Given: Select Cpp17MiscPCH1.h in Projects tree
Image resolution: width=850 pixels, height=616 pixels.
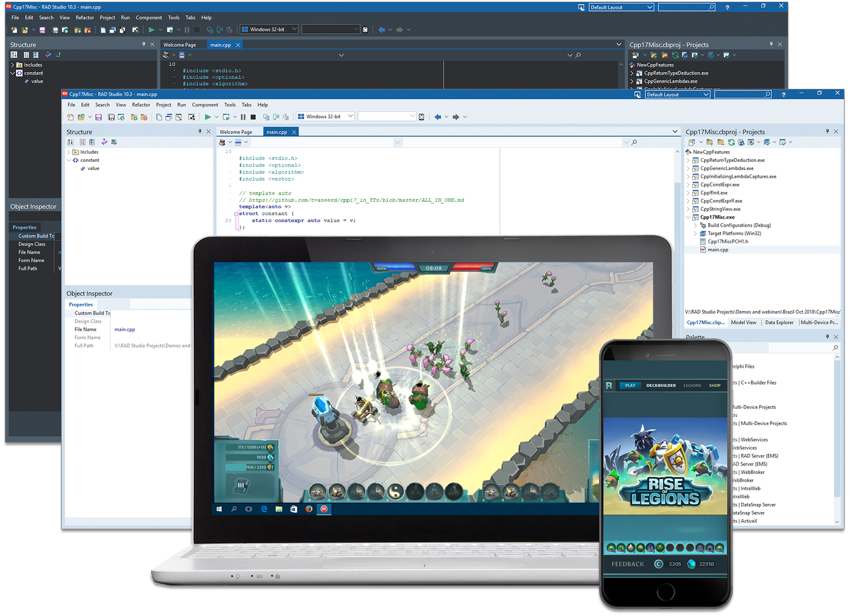Looking at the screenshot, I should tap(728, 241).
